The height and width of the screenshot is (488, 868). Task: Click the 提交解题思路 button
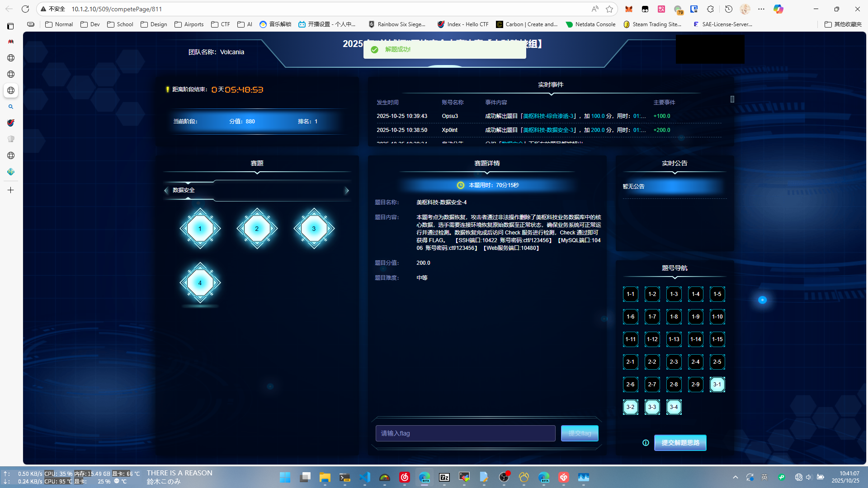[x=680, y=443]
